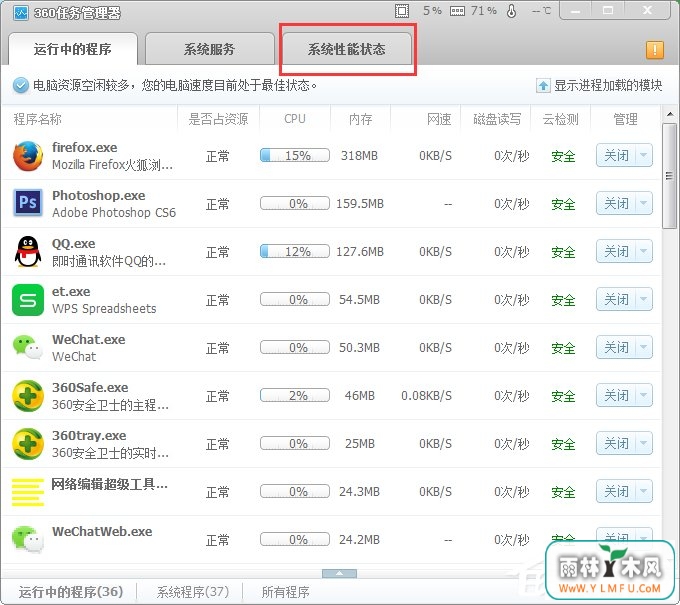The height and width of the screenshot is (605, 680).
Task: Click the WeChatWeb.exe chat icon
Action: pos(28,539)
